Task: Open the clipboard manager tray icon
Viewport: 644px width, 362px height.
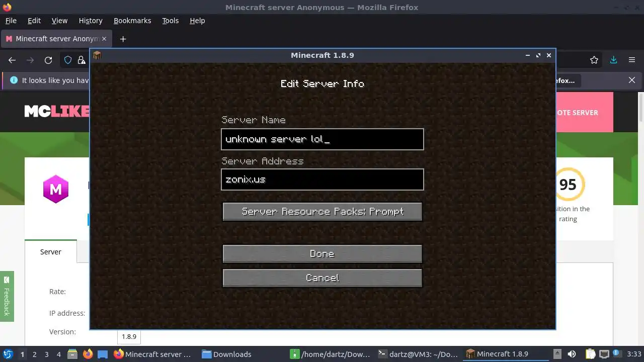Action: click(591, 354)
